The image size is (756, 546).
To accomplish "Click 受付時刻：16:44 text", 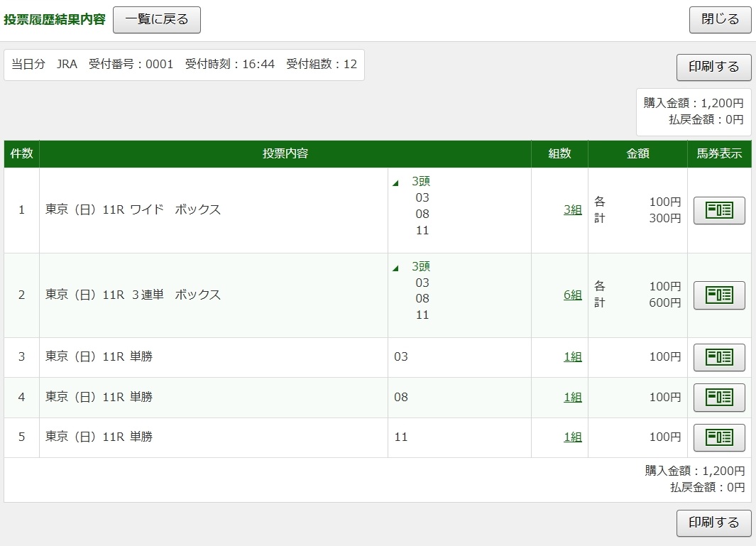I will [230, 64].
